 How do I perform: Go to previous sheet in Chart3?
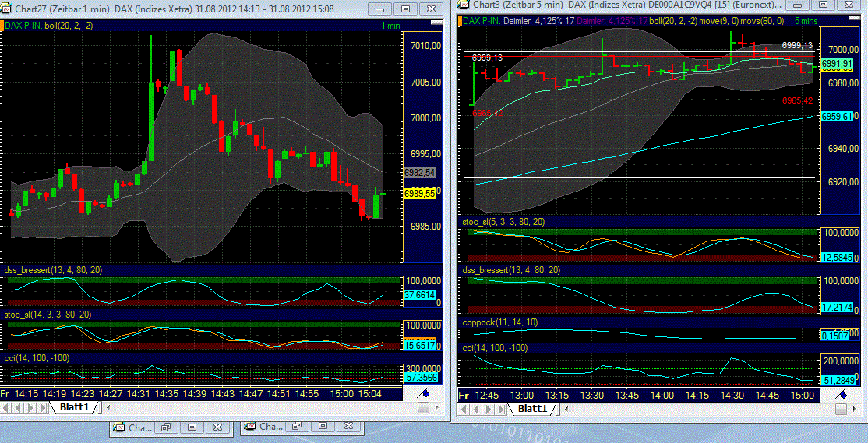tap(475, 410)
